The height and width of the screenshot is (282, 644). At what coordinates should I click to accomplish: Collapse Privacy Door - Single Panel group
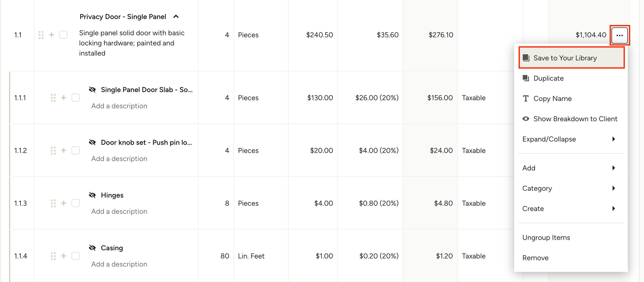pyautogui.click(x=176, y=17)
